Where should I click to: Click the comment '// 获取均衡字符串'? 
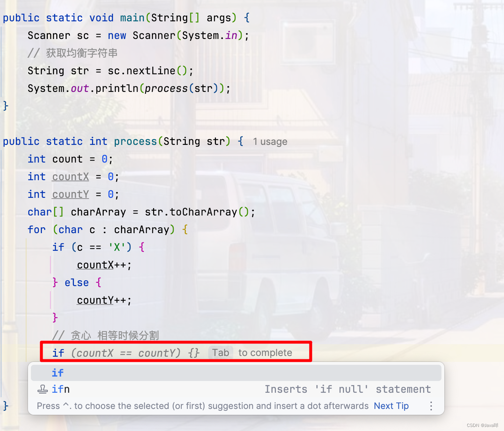(x=72, y=53)
